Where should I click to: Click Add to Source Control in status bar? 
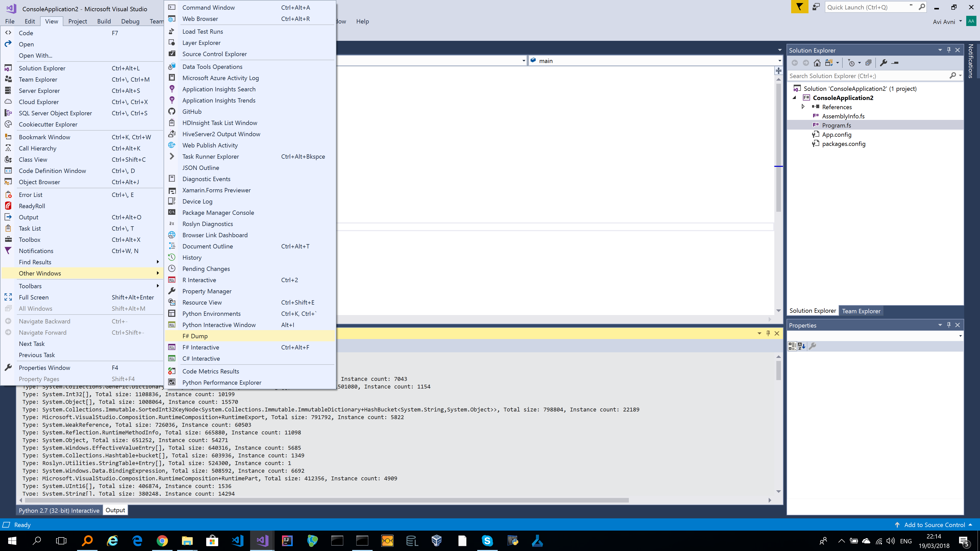[x=934, y=525]
